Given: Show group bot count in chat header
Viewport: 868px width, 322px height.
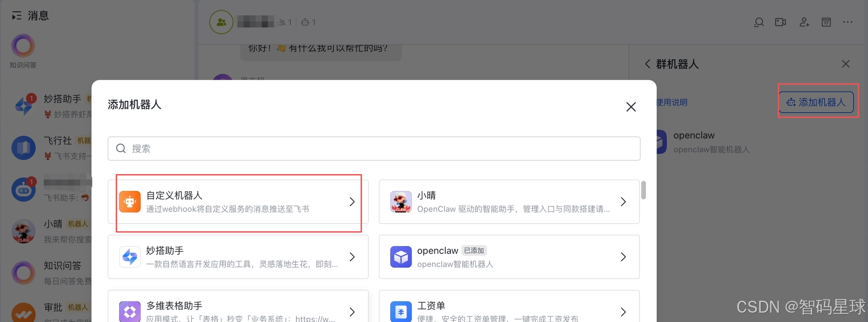Looking at the screenshot, I should click(309, 22).
